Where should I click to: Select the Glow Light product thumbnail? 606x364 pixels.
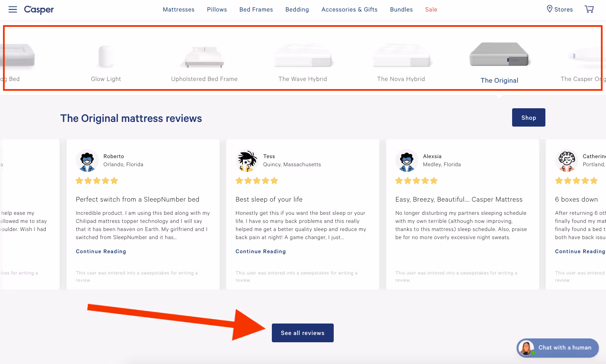[x=106, y=56]
